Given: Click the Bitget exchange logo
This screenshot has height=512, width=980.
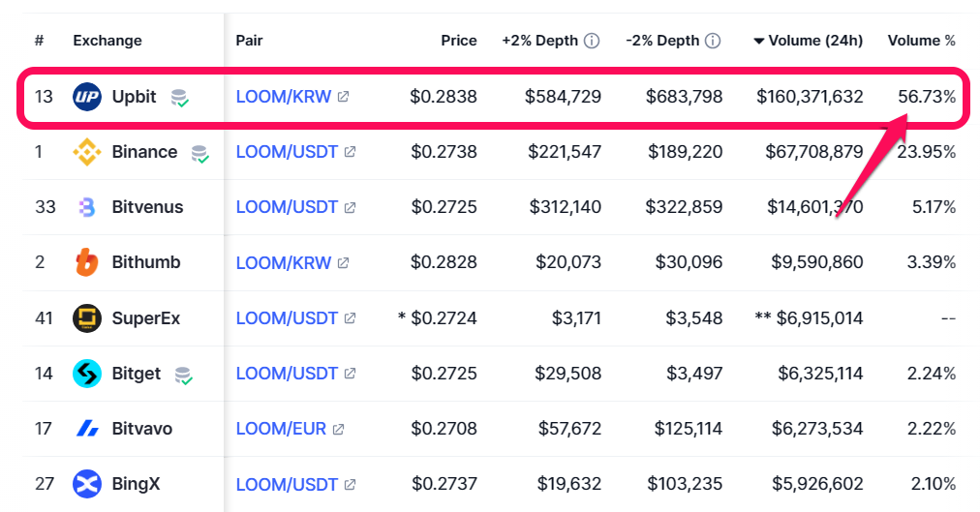Looking at the screenshot, I should [87, 374].
